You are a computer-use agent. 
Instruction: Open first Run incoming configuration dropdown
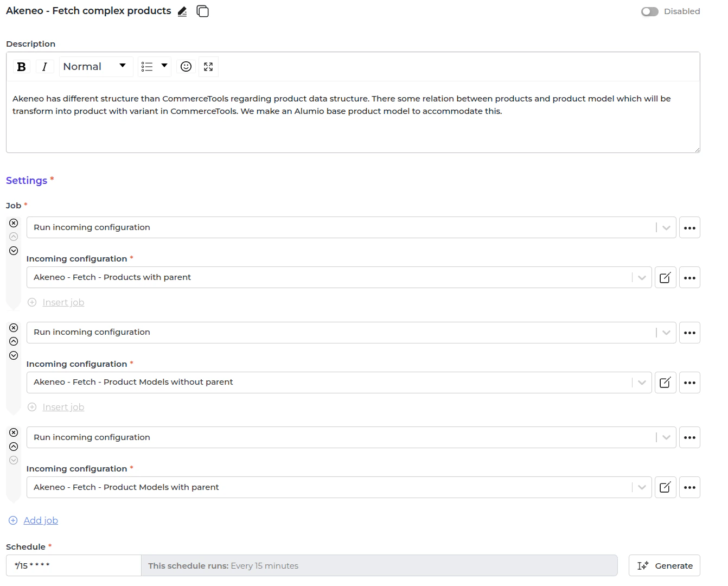point(352,227)
